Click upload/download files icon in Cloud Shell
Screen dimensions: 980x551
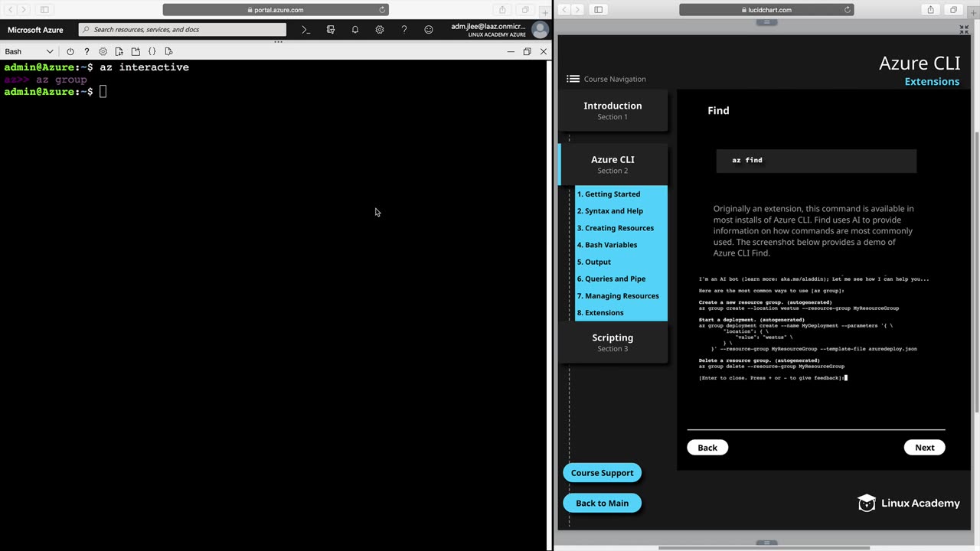pyautogui.click(x=119, y=51)
